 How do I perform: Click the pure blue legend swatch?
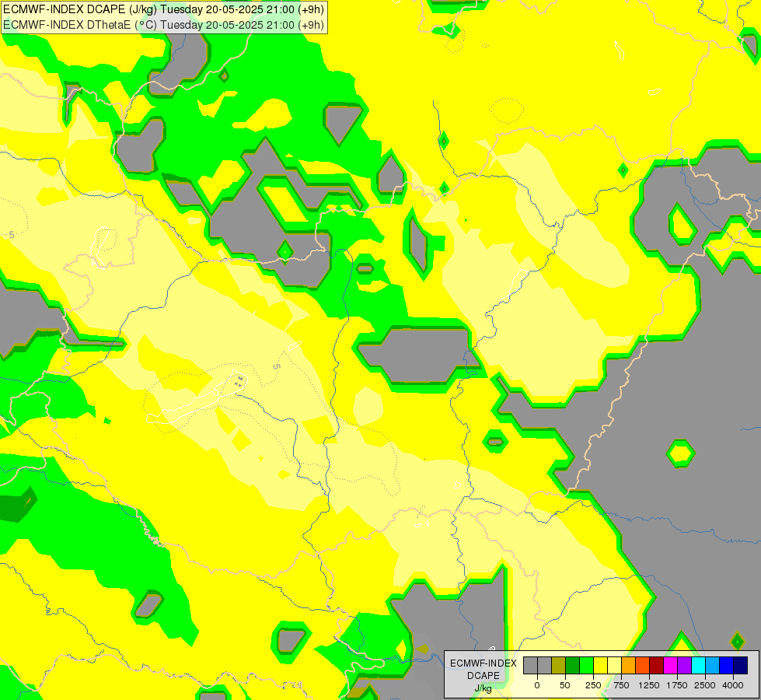point(727,665)
